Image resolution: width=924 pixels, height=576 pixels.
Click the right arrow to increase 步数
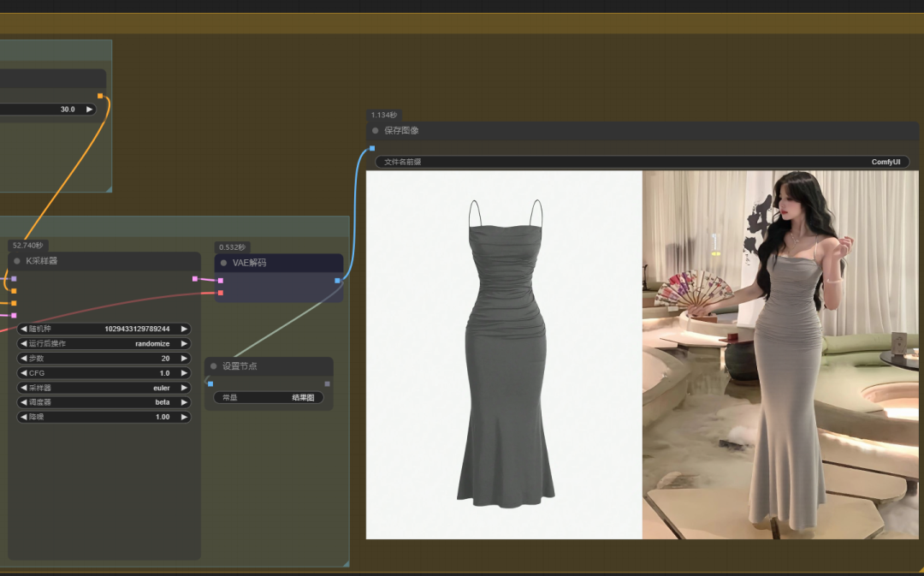point(184,359)
